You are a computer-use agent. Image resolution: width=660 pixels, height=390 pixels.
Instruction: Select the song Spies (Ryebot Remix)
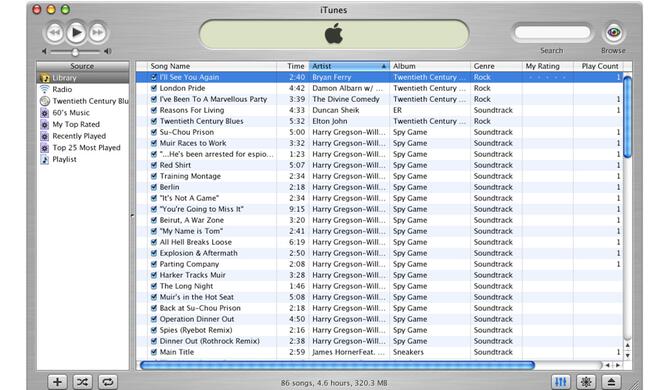tap(196, 330)
